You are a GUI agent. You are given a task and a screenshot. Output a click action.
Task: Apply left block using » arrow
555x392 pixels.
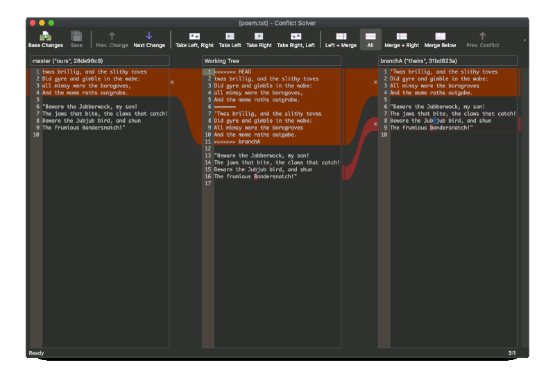tap(172, 82)
